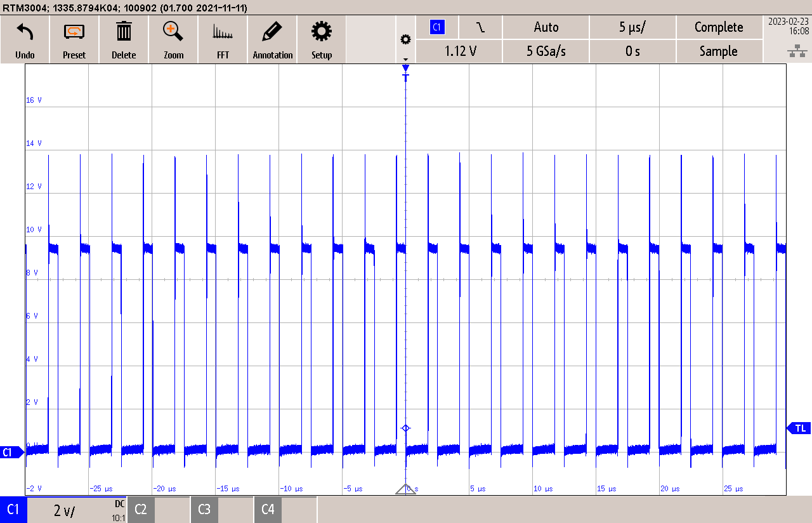This screenshot has height=523, width=812.
Task: Click the TL trigger level marker
Action: (799, 428)
